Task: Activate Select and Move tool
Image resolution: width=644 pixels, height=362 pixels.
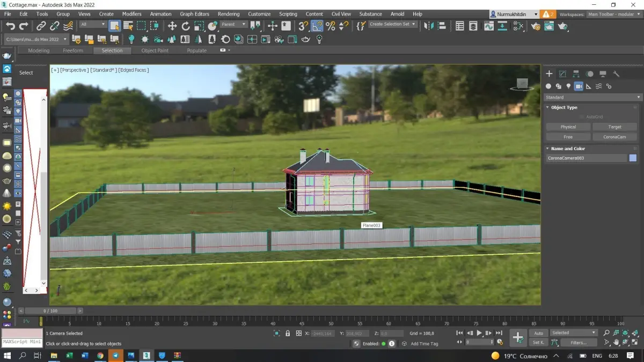Action: tap(172, 26)
